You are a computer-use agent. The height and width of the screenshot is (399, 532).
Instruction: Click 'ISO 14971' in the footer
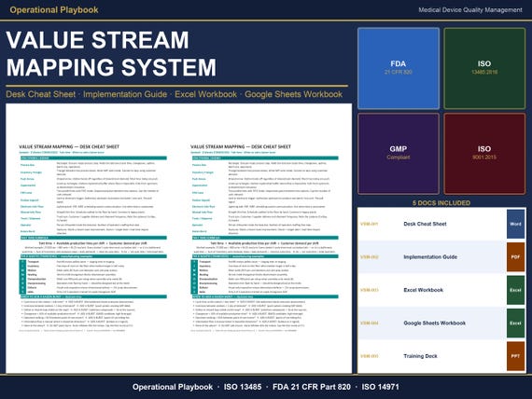coord(381,387)
